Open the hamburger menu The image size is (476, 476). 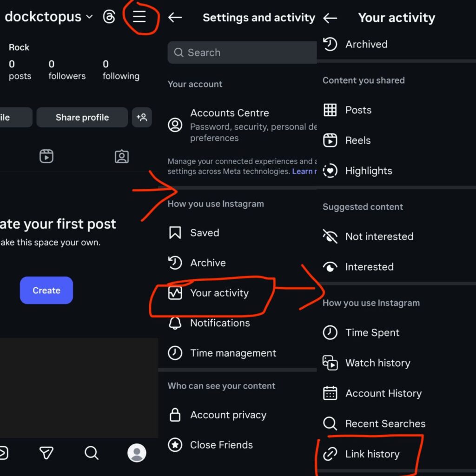pos(139,17)
